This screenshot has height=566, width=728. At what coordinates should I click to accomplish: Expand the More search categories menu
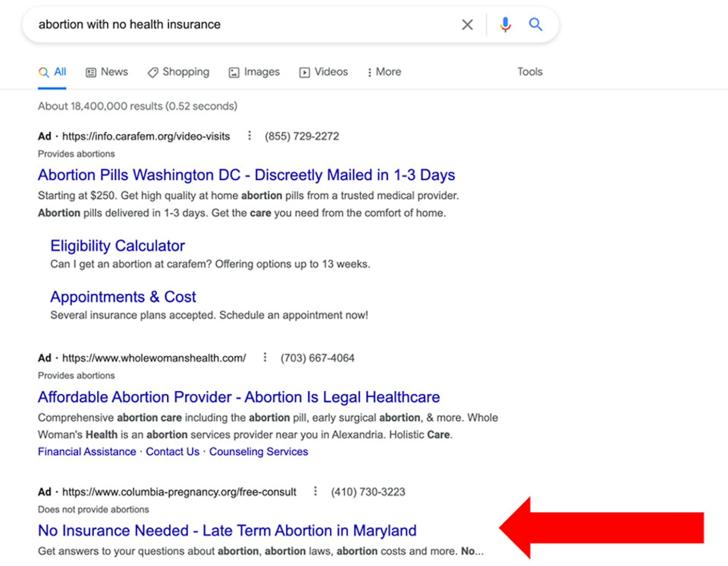(384, 72)
